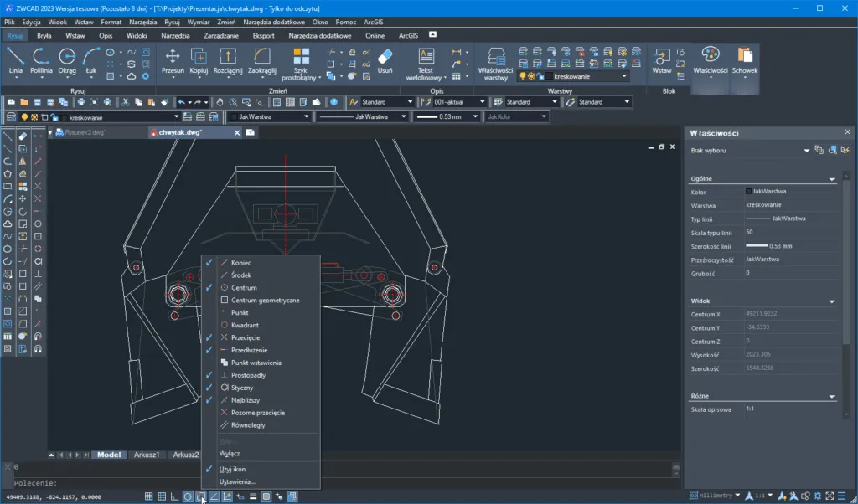Screen dimensions: 858x504
Task: Select the Polilinia tool
Action: (41, 60)
